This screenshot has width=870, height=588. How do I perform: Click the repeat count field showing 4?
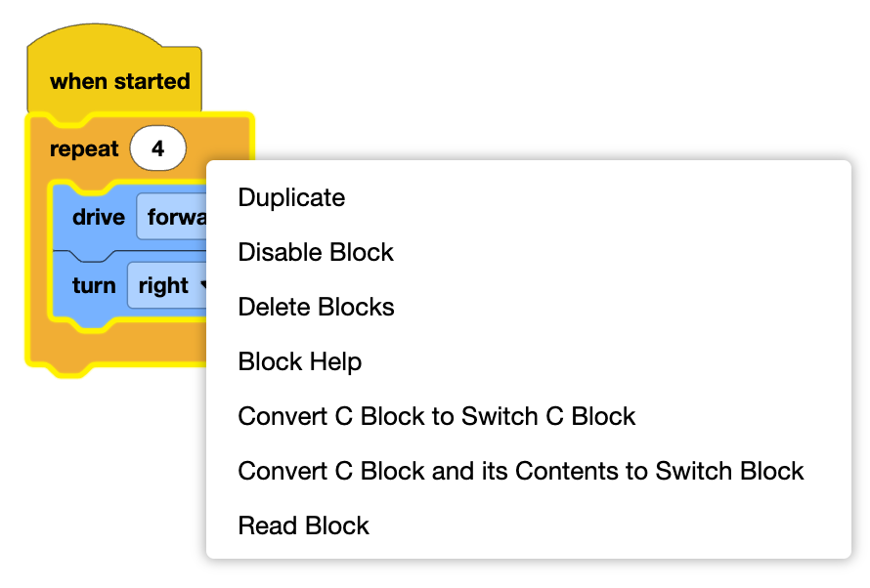click(157, 149)
